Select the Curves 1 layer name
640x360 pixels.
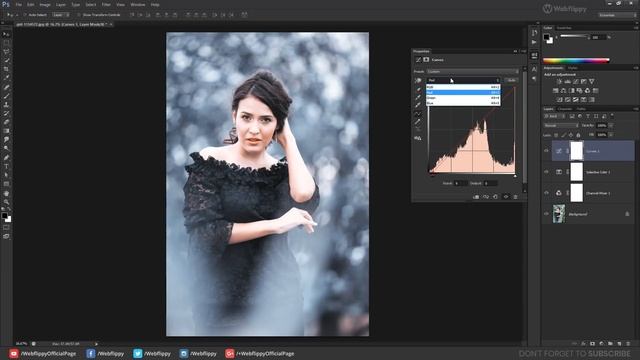[593, 151]
